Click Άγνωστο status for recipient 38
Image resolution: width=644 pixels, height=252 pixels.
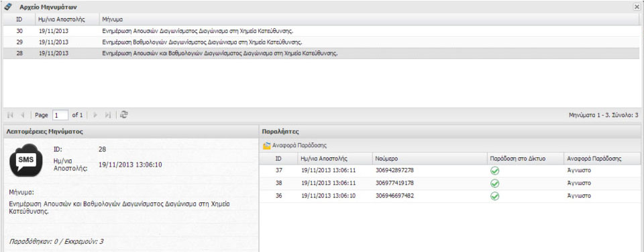pos(578,183)
